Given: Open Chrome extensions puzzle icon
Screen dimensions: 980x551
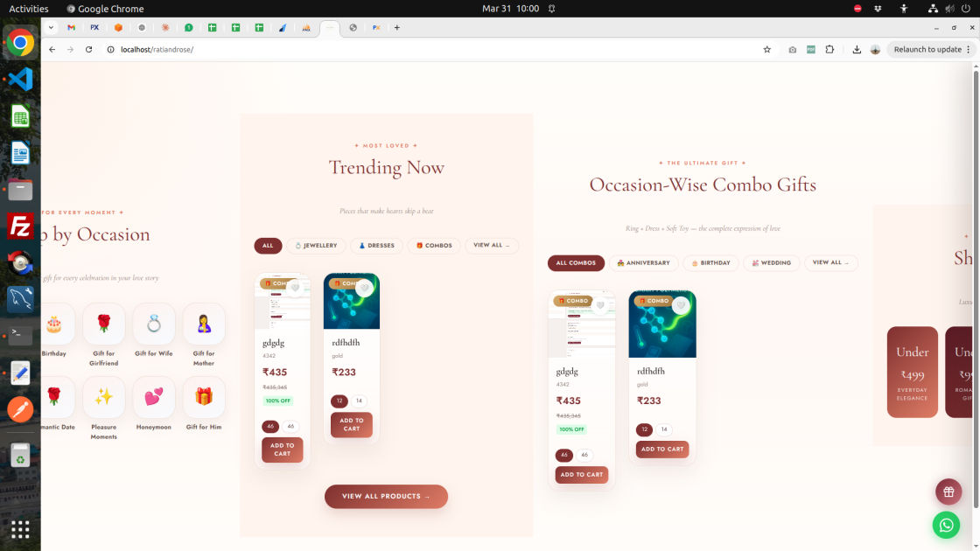Looking at the screenshot, I should (x=829, y=50).
